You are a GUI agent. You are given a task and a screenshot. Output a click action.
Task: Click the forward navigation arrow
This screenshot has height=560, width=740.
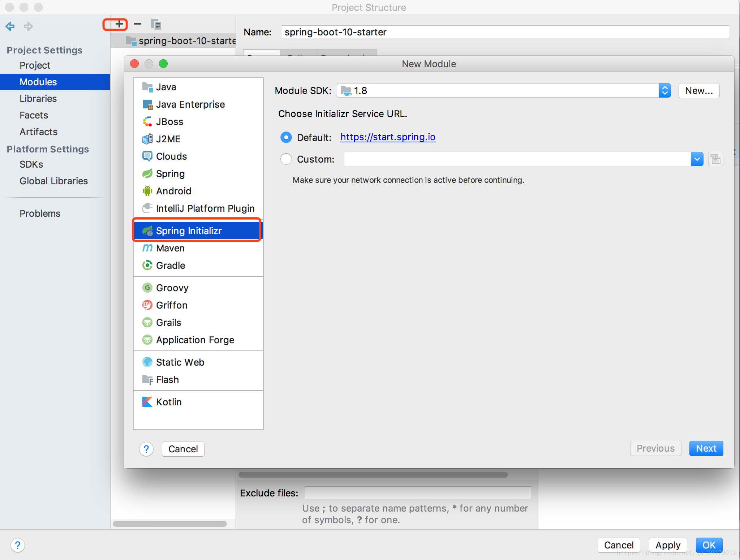pos(28,26)
